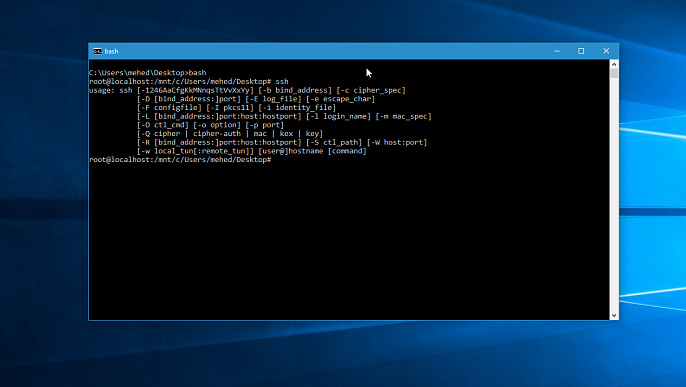686x387 pixels.
Task: Click the "usage: ssh" text in output
Action: (x=111, y=90)
